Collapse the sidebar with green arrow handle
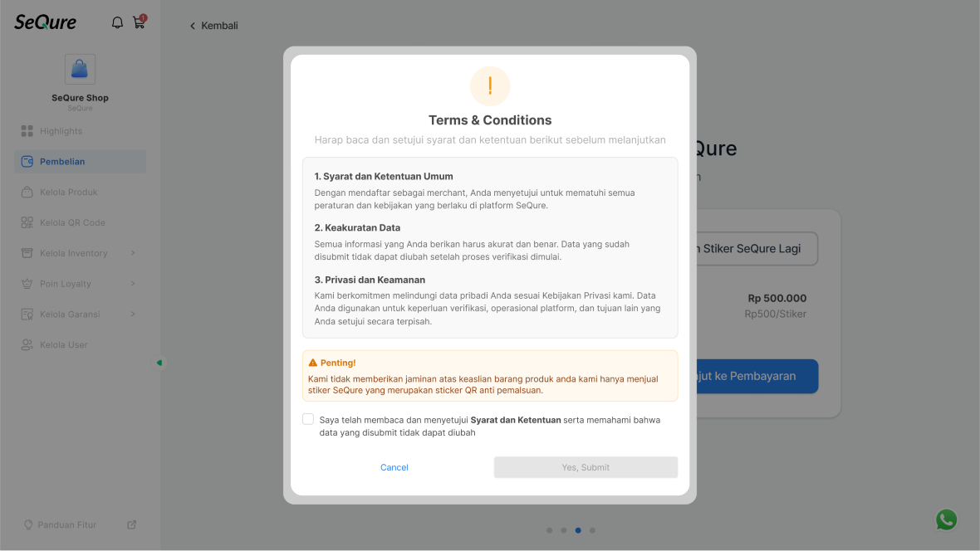Image resolution: width=980 pixels, height=551 pixels. tap(160, 363)
